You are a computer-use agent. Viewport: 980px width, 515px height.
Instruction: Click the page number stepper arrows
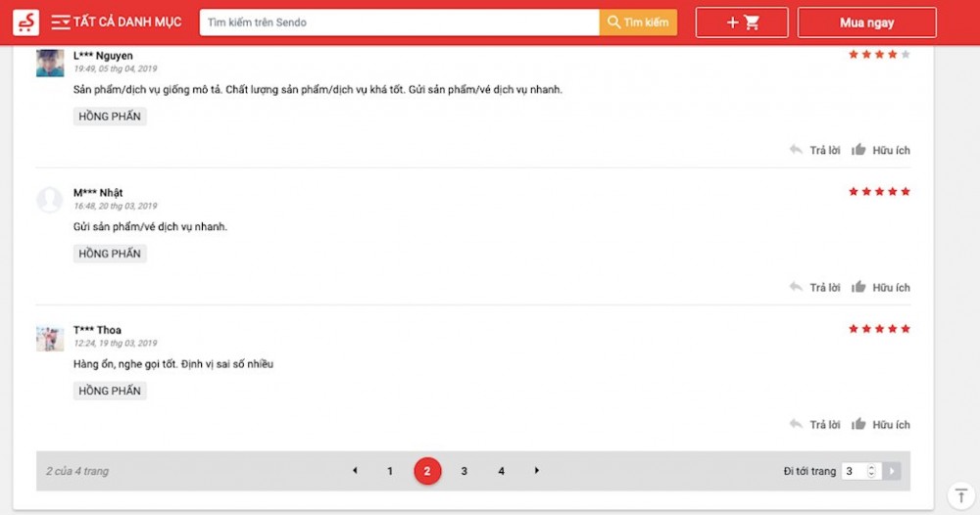pos(872,471)
